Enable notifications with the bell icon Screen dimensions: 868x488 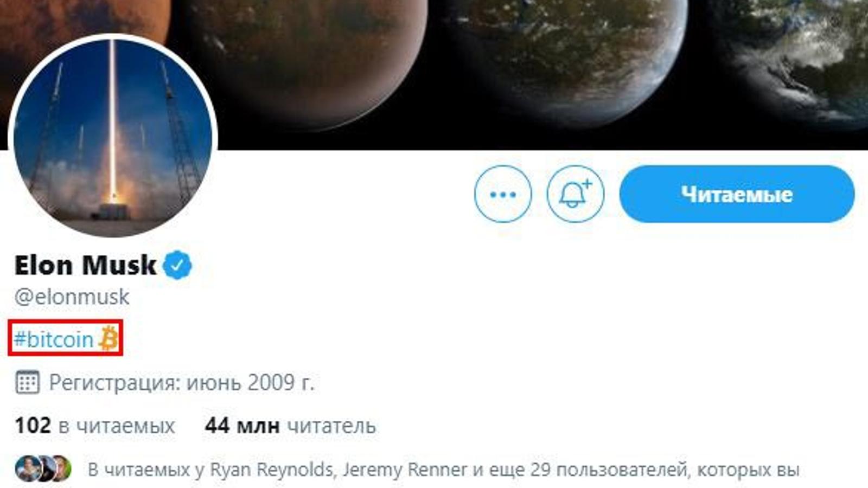point(575,194)
